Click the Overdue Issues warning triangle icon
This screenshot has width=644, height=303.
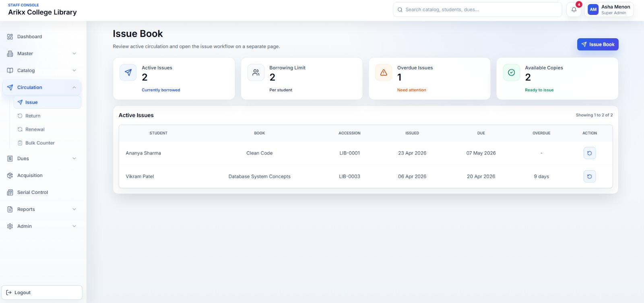[x=384, y=72]
